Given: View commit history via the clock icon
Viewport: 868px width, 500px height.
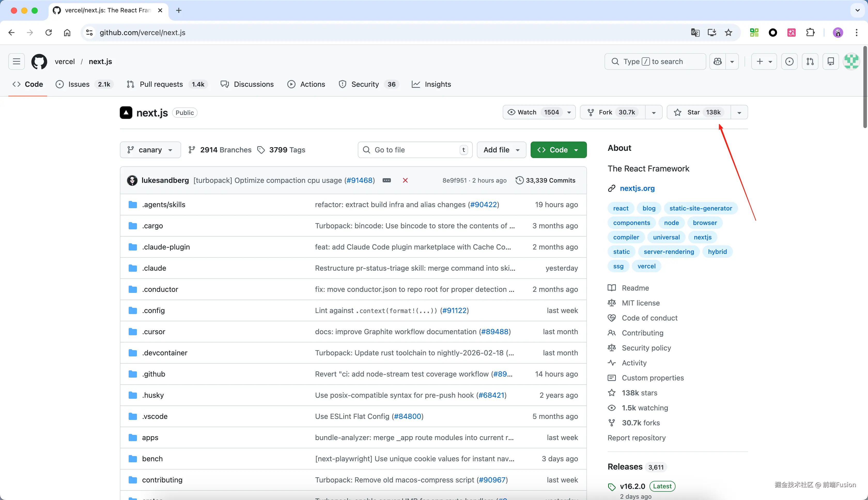Looking at the screenshot, I should point(519,180).
